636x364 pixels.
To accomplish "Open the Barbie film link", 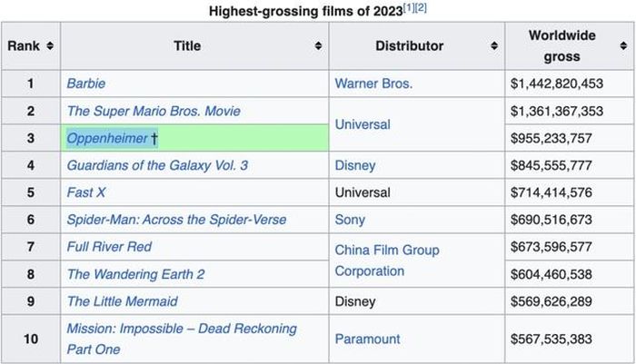I will [86, 84].
